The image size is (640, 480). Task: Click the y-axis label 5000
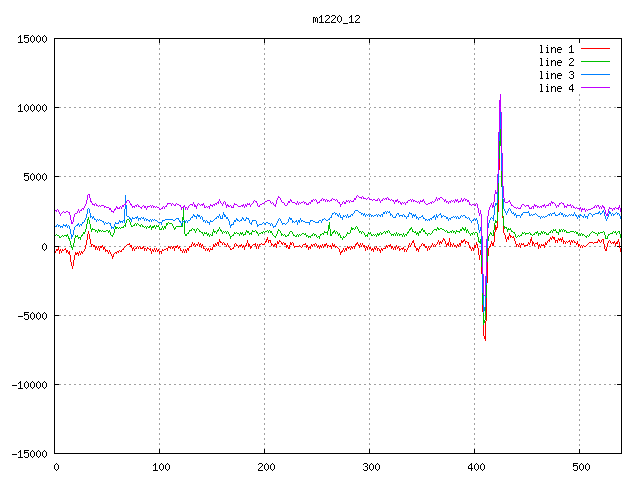[36, 177]
